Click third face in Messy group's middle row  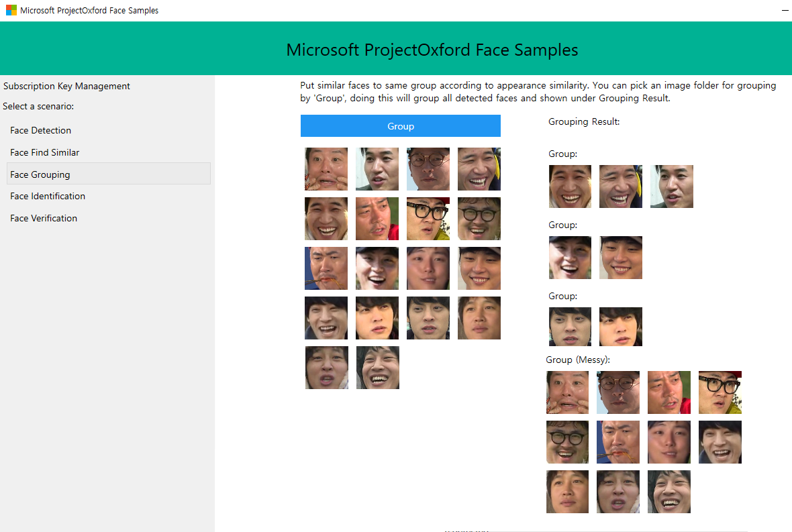pyautogui.click(x=669, y=442)
